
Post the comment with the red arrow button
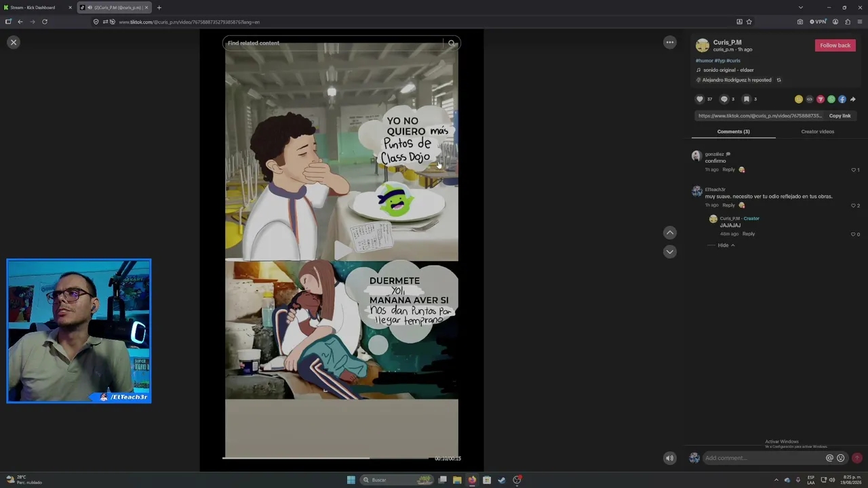[x=857, y=458]
